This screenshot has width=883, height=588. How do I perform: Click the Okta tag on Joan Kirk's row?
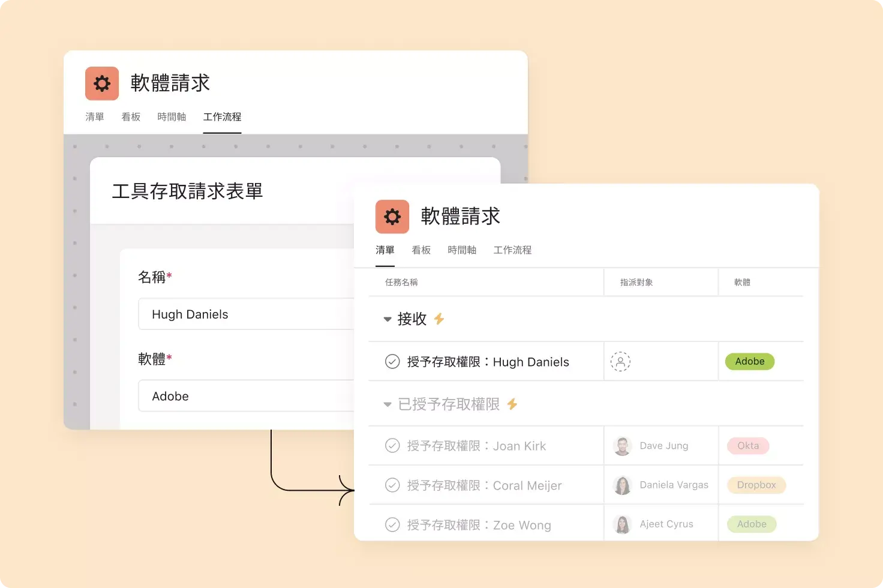[x=747, y=445]
